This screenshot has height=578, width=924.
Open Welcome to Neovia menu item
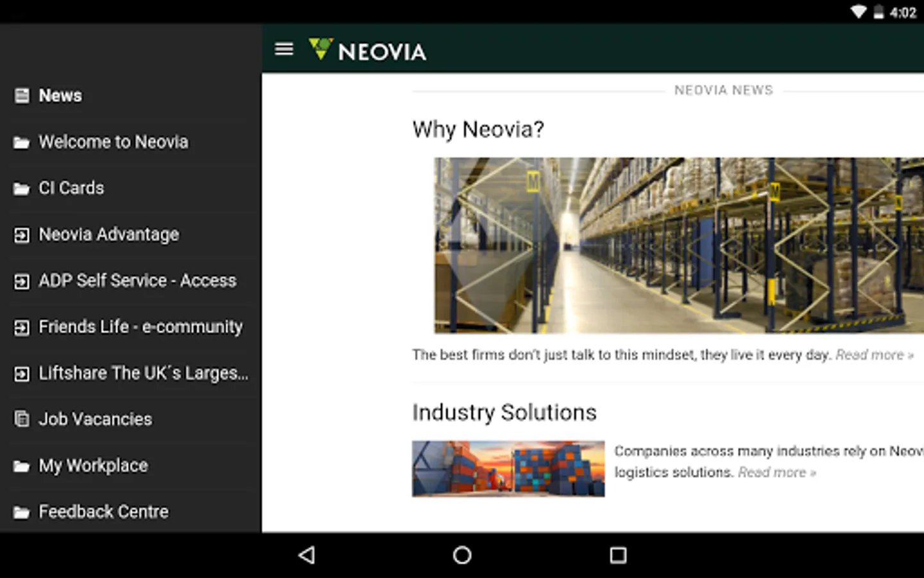[x=130, y=142]
